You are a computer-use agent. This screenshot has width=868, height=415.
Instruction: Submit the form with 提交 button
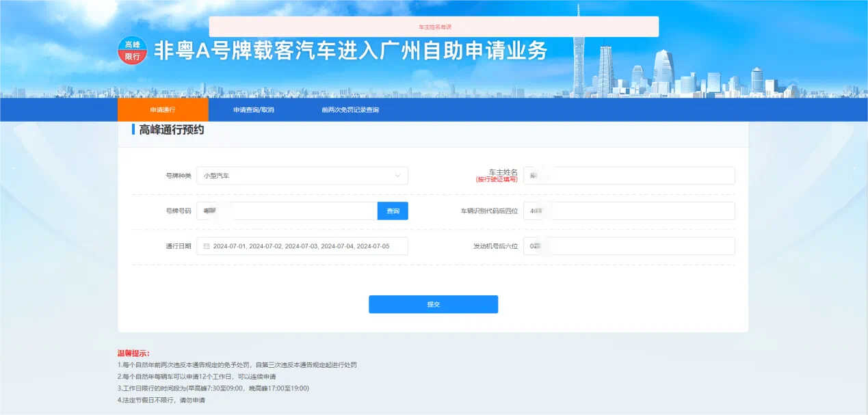433,304
